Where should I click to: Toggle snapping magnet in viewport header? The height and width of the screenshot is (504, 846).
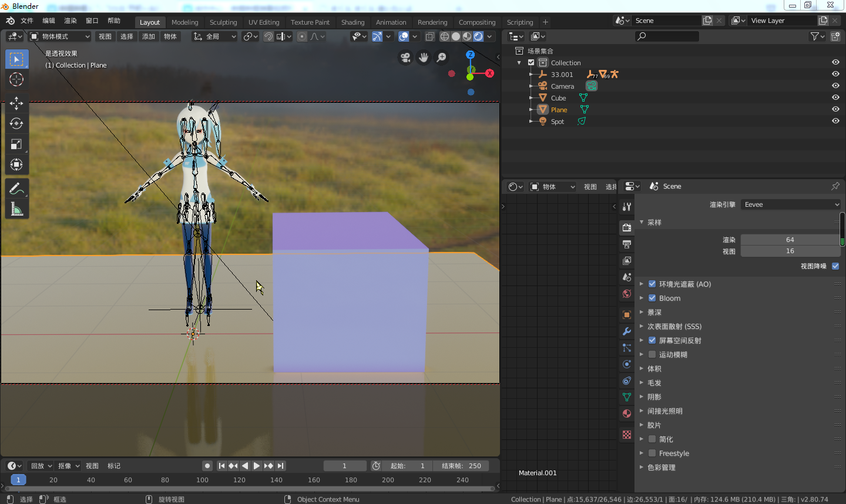[x=268, y=36]
